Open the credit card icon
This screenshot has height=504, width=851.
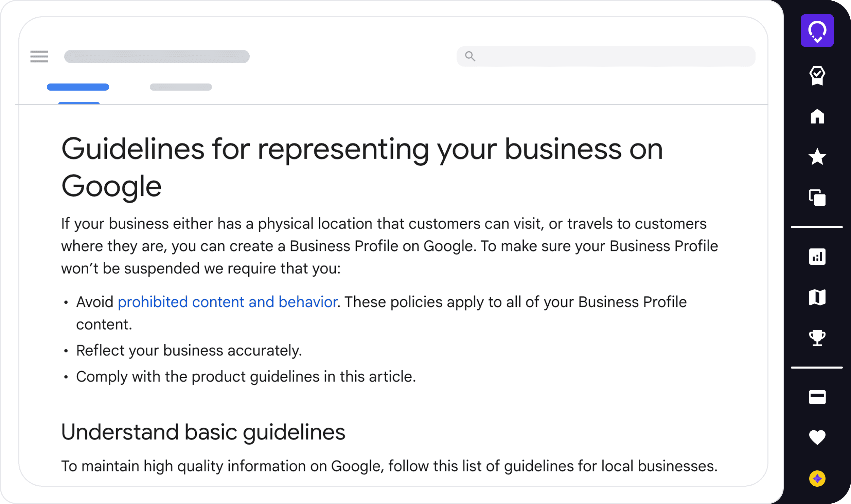pos(817,397)
